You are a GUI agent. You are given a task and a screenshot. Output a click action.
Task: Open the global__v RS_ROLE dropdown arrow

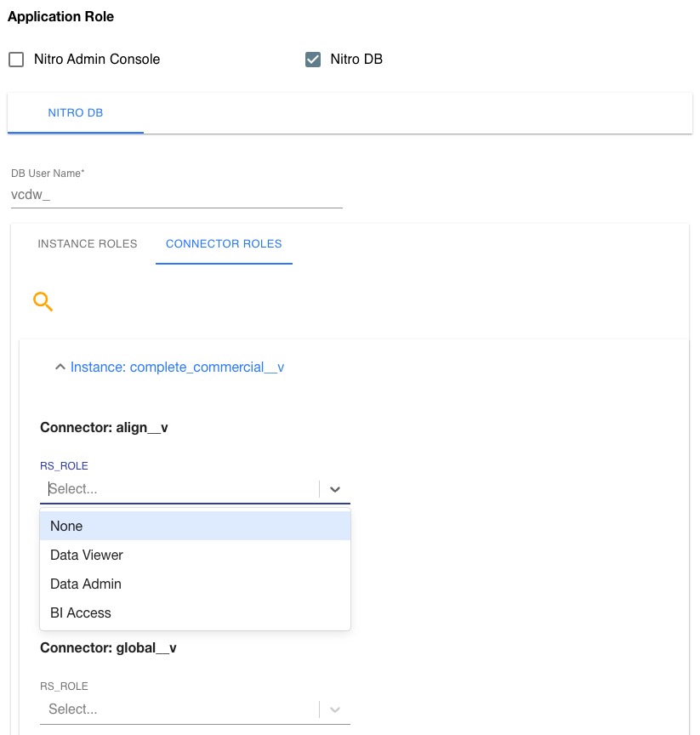tap(335, 709)
